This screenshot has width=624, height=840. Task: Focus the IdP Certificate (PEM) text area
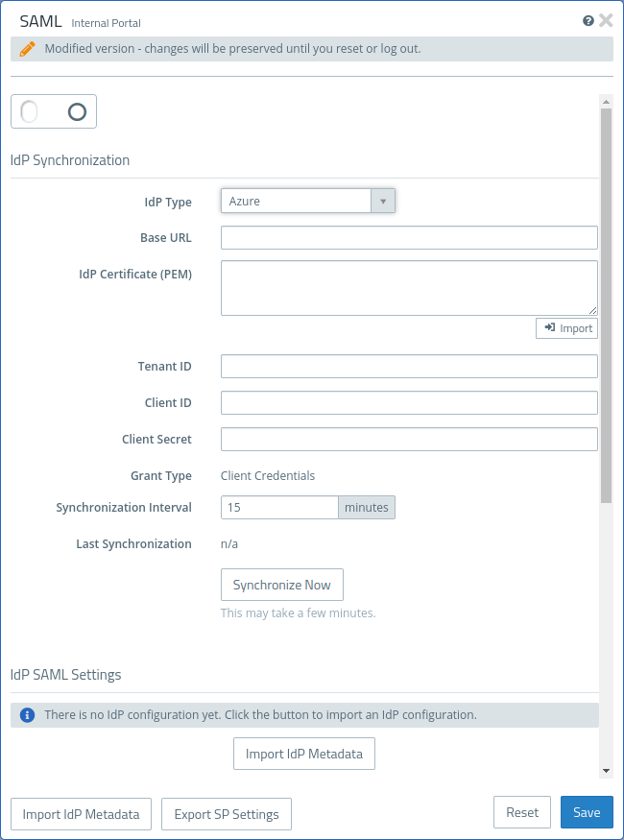coord(409,287)
